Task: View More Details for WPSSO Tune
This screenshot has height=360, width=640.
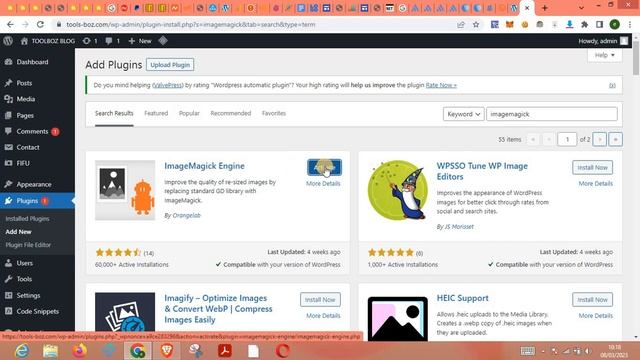Action: tap(596, 184)
